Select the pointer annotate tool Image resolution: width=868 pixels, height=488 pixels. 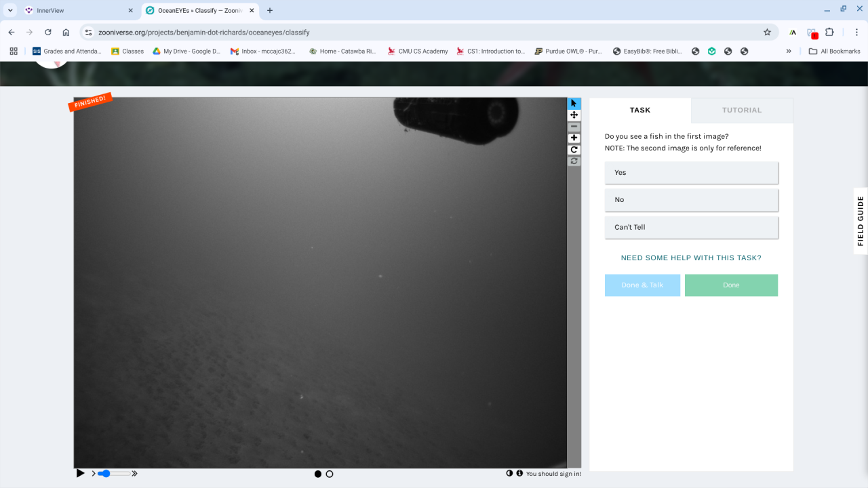(574, 104)
